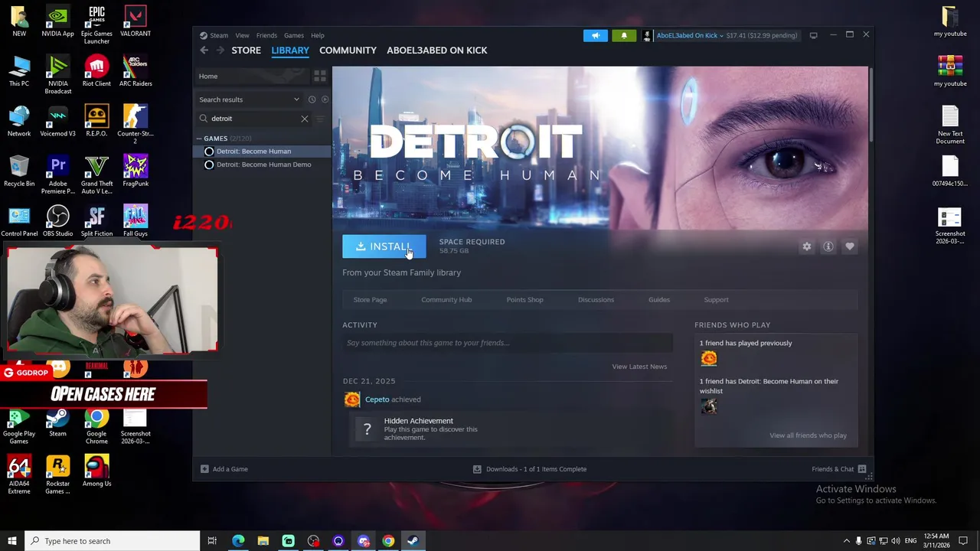Open File Explorer from the taskbar

click(x=263, y=541)
